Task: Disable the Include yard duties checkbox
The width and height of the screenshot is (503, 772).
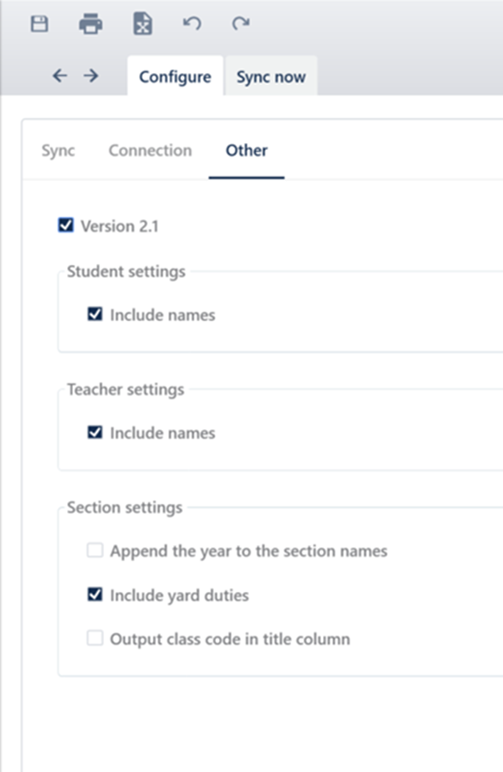Action: 95,594
